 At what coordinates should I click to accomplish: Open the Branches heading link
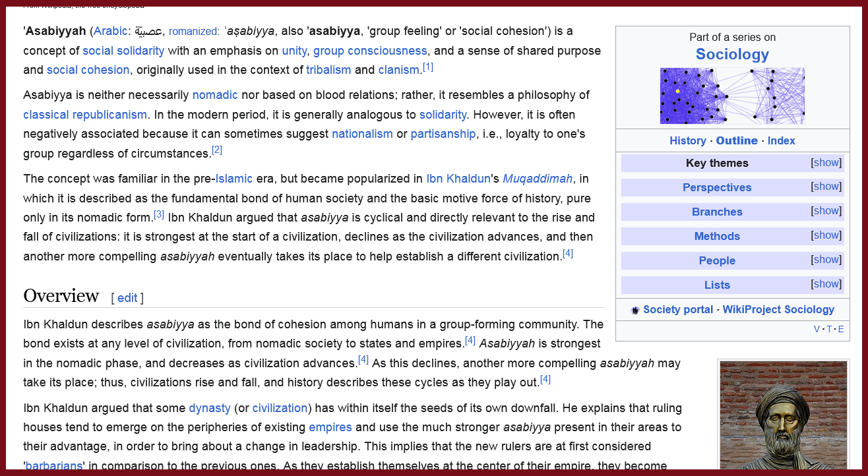[x=717, y=212]
